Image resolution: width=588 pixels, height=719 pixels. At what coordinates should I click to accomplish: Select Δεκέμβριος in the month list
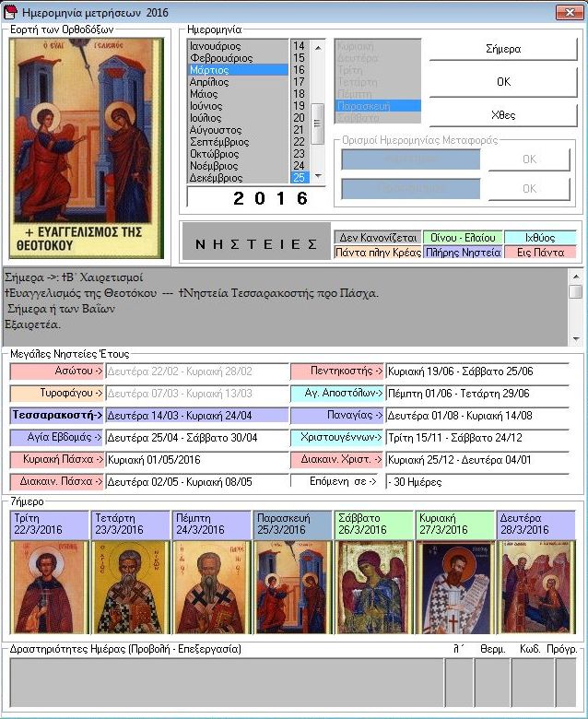pyautogui.click(x=239, y=178)
